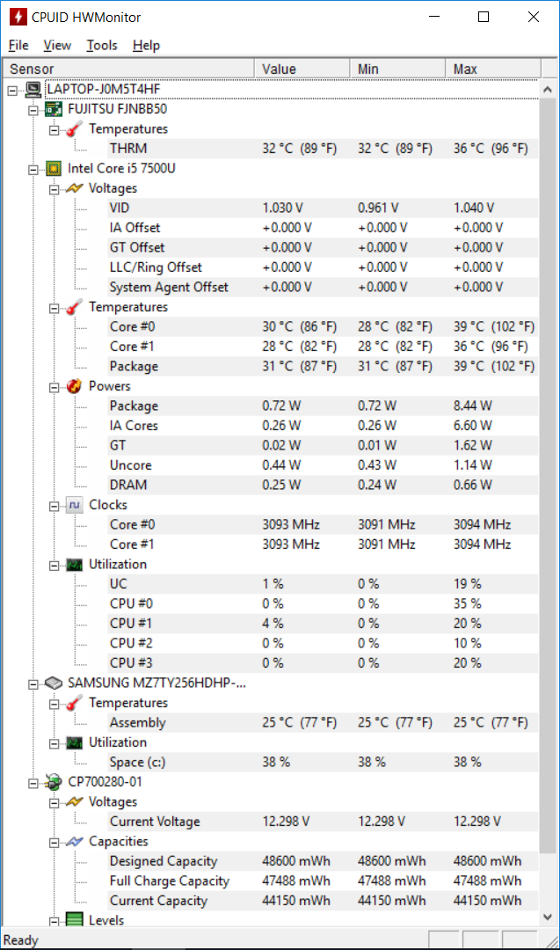Screen dimensions: 560x950
Task: Click the Capacities chart icon
Action: [75, 842]
